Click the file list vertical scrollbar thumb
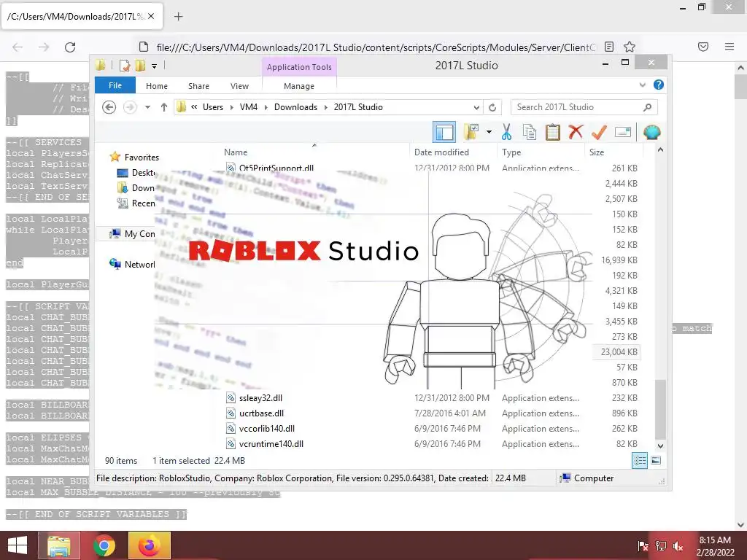 pyautogui.click(x=660, y=409)
